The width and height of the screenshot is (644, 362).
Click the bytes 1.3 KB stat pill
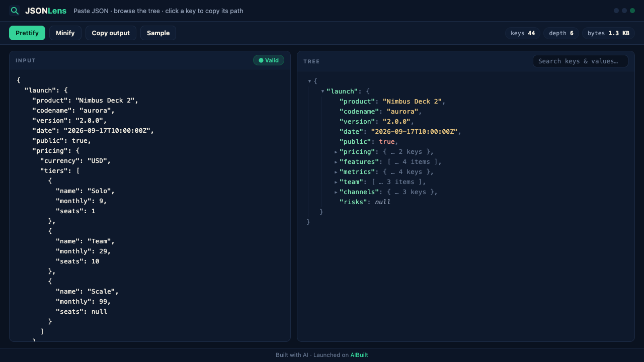point(608,33)
